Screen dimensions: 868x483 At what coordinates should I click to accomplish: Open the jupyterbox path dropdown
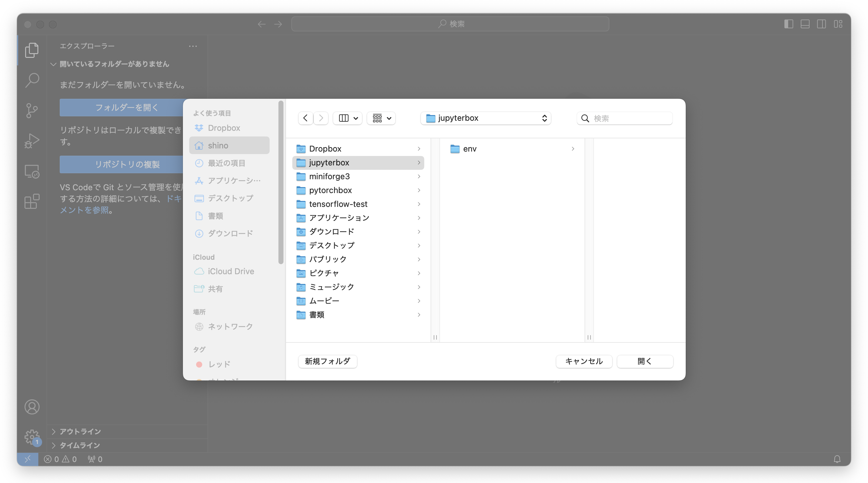pos(485,118)
